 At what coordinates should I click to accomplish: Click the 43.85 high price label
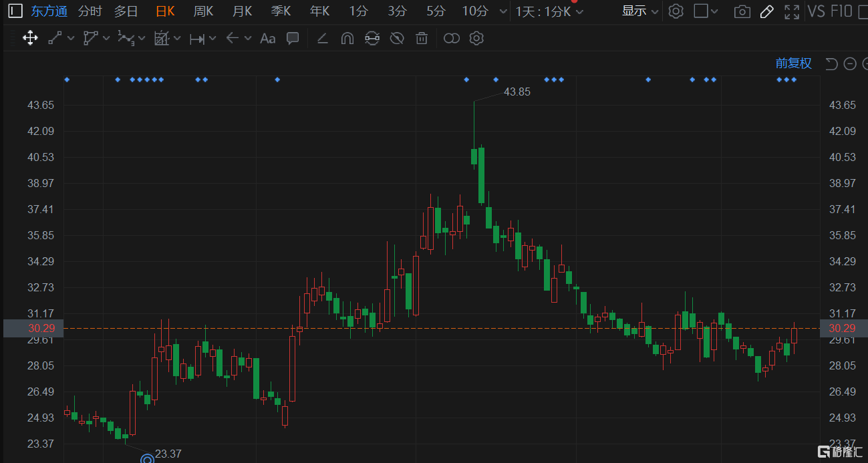tap(517, 92)
